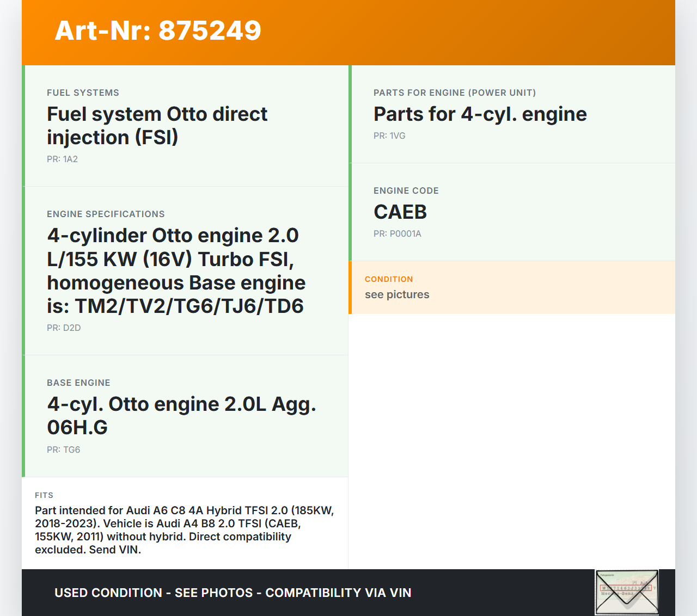Select the Parts for 4-cyl. engine heading

click(x=480, y=114)
